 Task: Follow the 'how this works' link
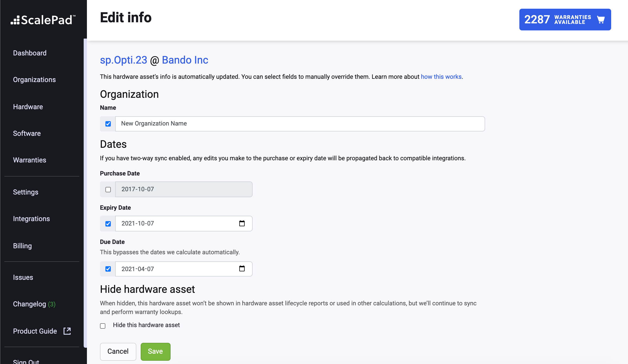click(x=441, y=77)
